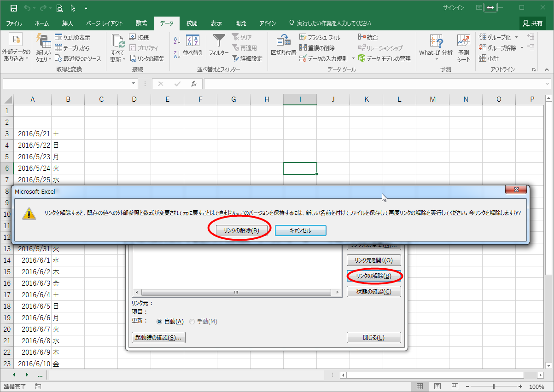Run フラッシュ フィル (Flash Fill)
Image resolution: width=554 pixels, height=392 pixels.
320,37
